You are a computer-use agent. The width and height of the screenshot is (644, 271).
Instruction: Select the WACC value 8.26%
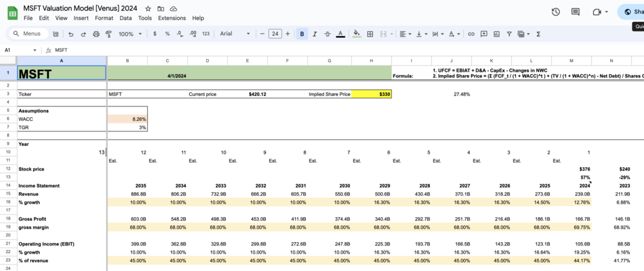click(128, 119)
